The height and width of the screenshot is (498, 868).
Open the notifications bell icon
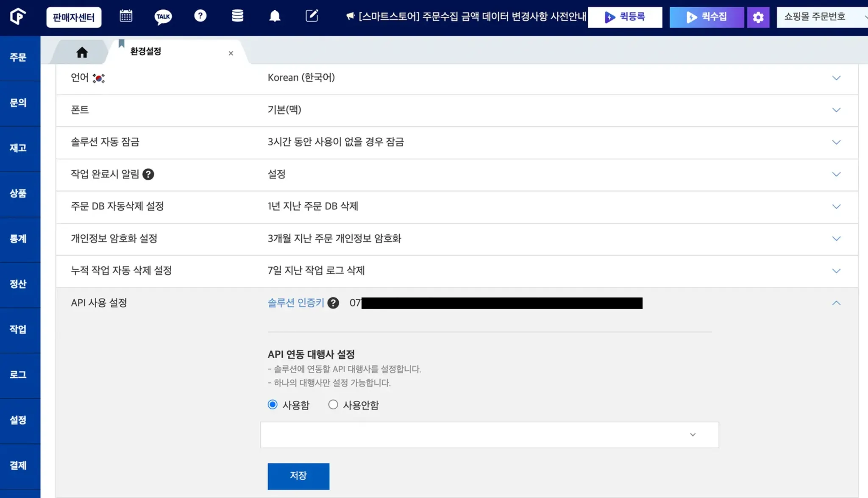tap(275, 17)
